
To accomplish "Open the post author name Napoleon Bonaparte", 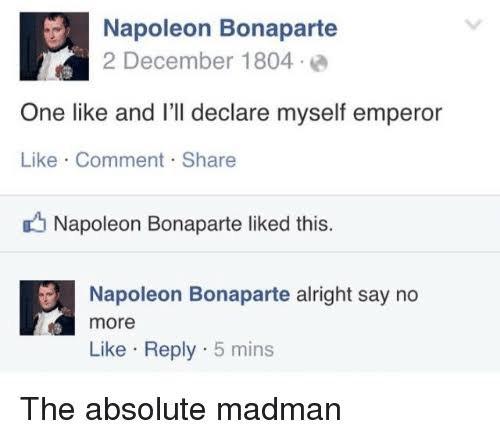I will click(x=220, y=28).
